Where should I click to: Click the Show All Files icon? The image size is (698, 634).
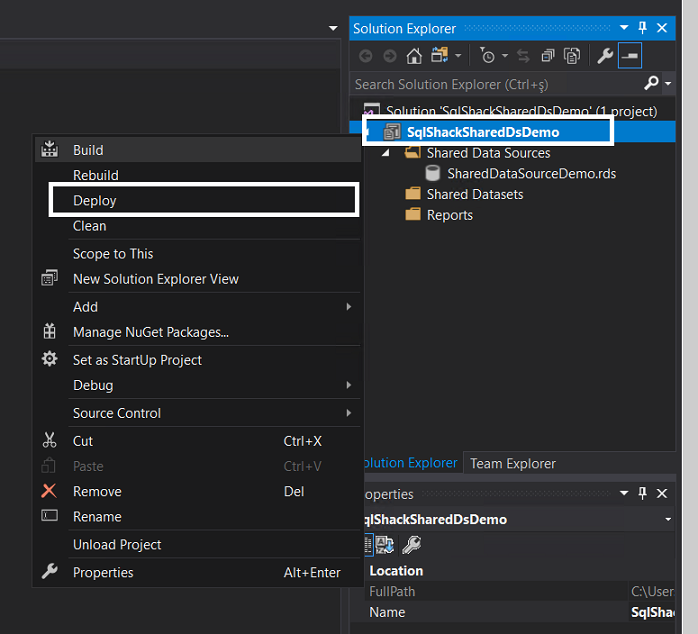coord(571,56)
